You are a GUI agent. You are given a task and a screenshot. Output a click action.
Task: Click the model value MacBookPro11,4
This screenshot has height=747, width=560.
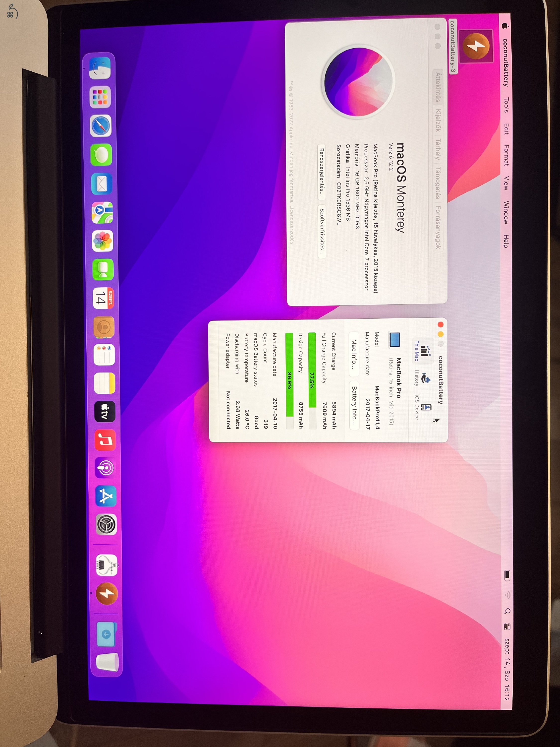tap(377, 407)
